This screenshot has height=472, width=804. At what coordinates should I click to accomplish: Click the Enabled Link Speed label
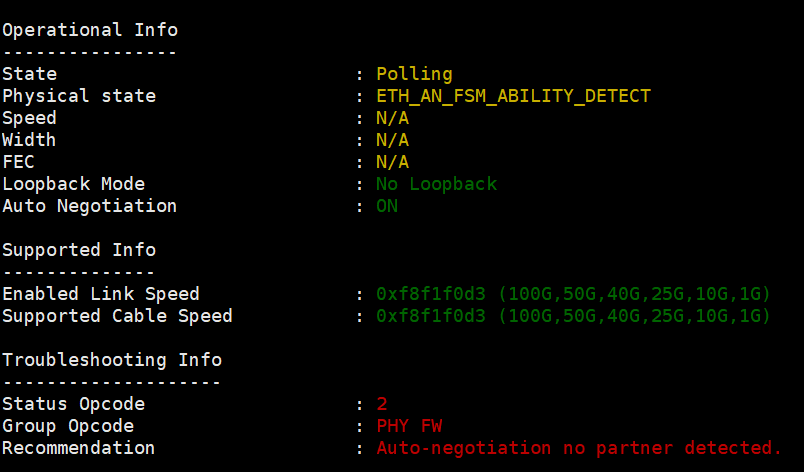tap(101, 294)
